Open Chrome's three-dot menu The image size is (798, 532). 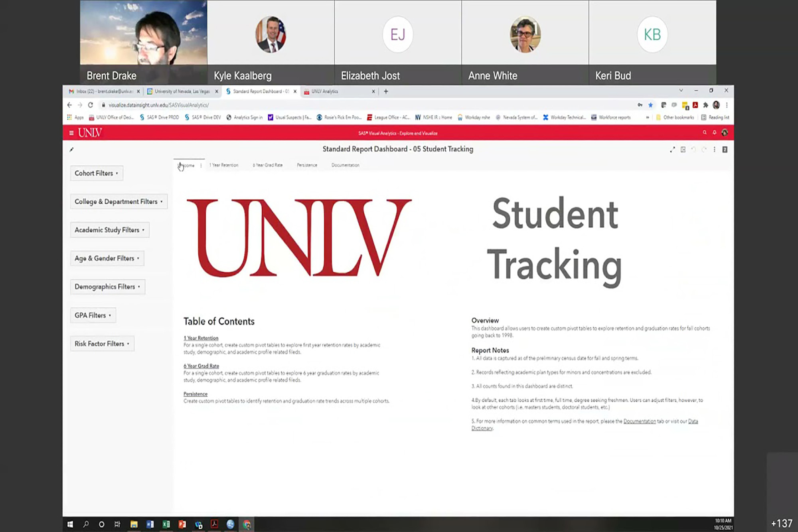pos(727,105)
